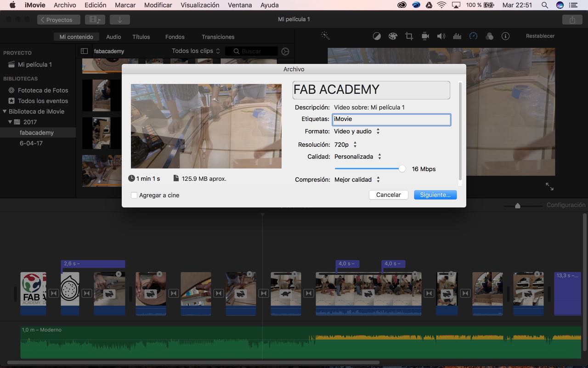Open the color balance tool

pos(377,36)
